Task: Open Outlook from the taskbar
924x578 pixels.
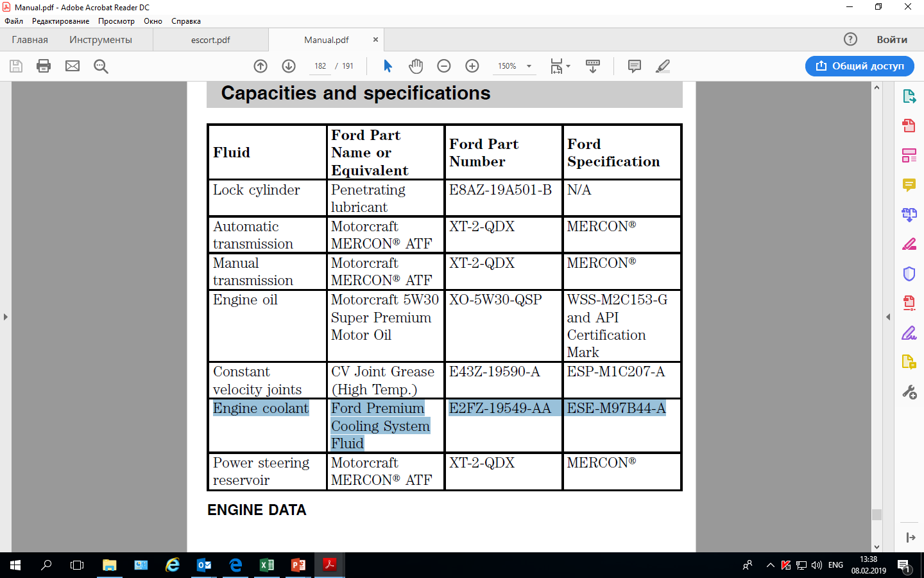Action: click(x=204, y=565)
